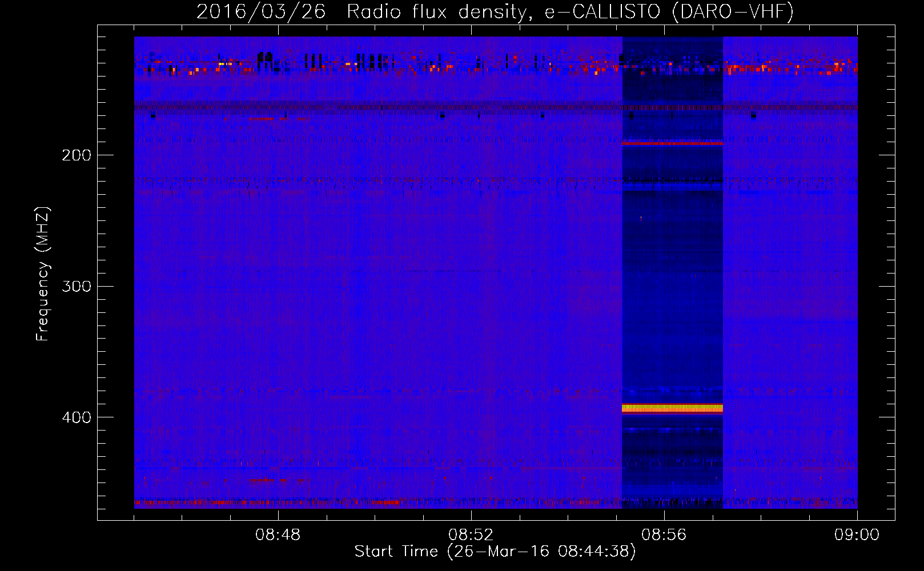Image resolution: width=924 pixels, height=571 pixels.
Task: Click the 08:48 time tick label
Action: pyautogui.click(x=278, y=535)
